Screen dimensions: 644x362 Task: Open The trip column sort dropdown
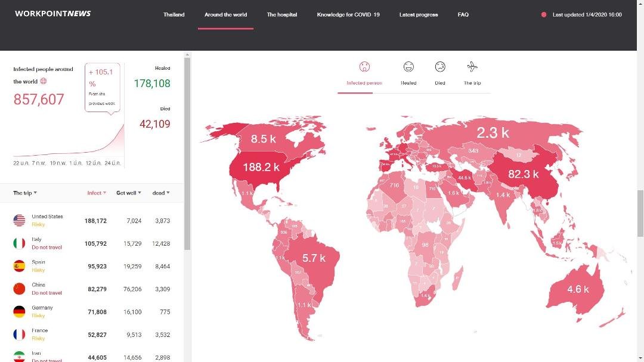coord(25,193)
